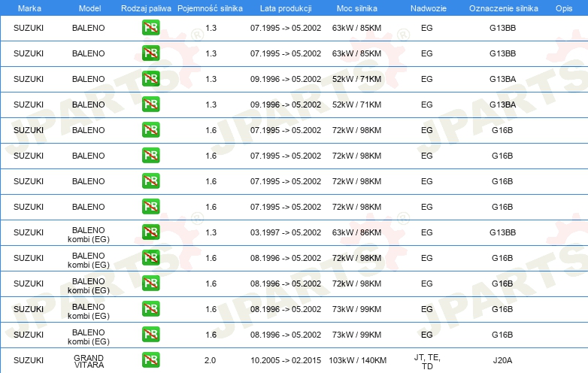
Task: Click the Marka column header
Action: pos(29,8)
